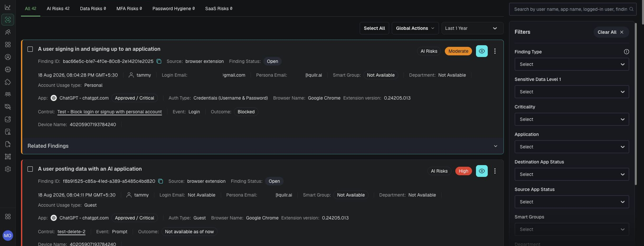644x246 pixels.
Task: Copy finding ID bac66e5c-b1e7-4f0e-80c8-2e14201e2025
Action: tap(159, 61)
